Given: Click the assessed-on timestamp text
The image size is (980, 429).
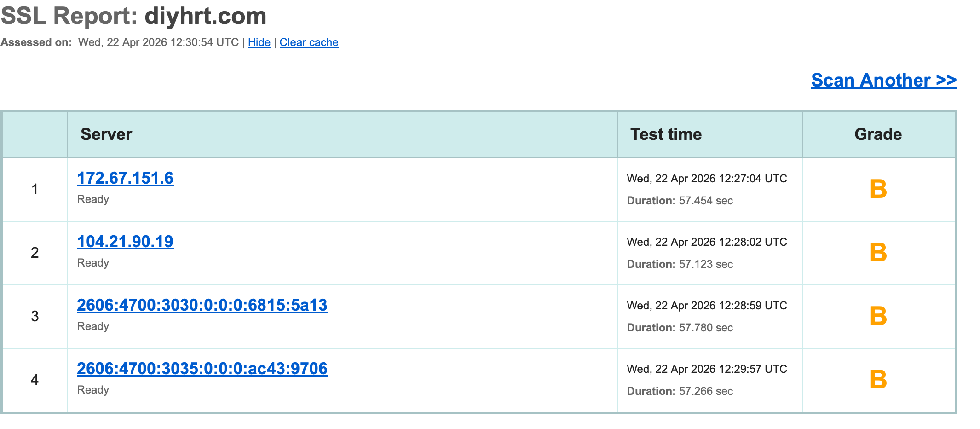Looking at the screenshot, I should coord(158,42).
